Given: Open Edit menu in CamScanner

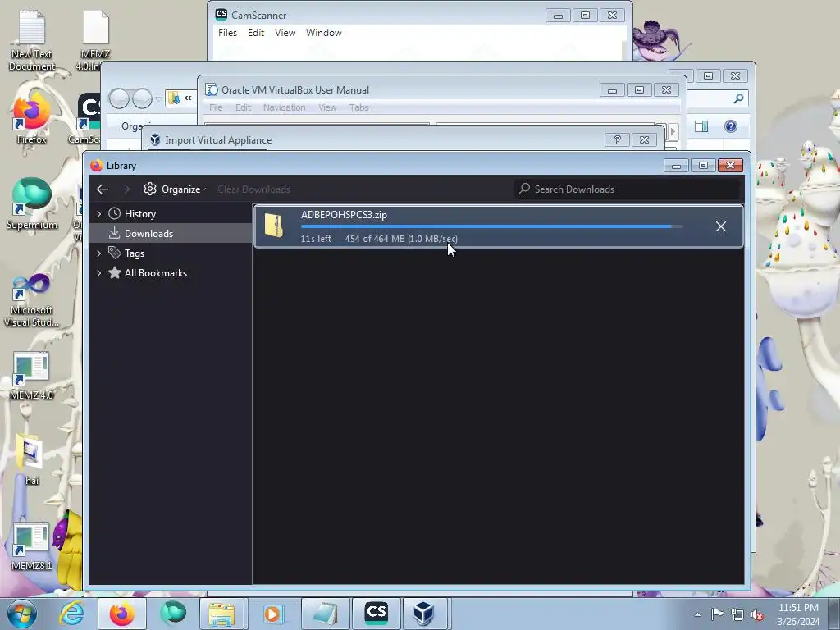Looking at the screenshot, I should tap(256, 33).
